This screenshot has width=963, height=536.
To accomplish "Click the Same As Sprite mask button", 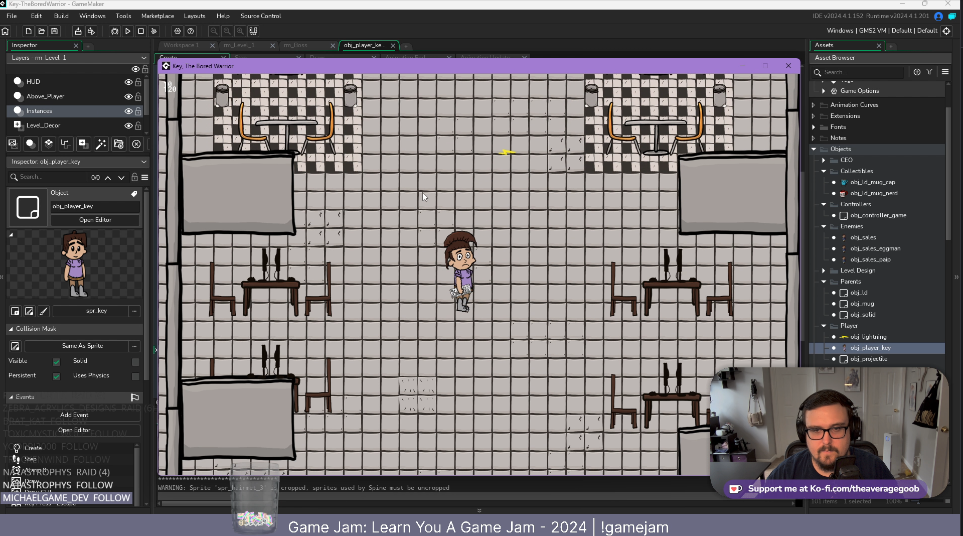I will pyautogui.click(x=82, y=346).
